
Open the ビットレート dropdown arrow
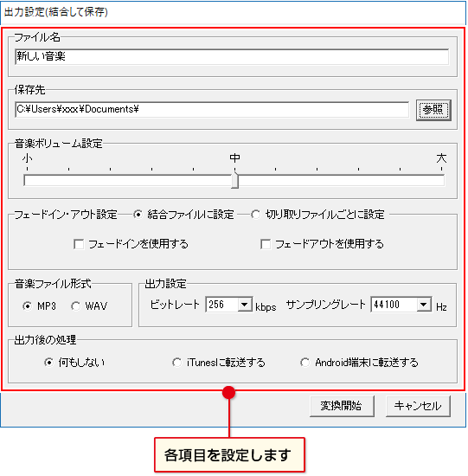(x=245, y=304)
